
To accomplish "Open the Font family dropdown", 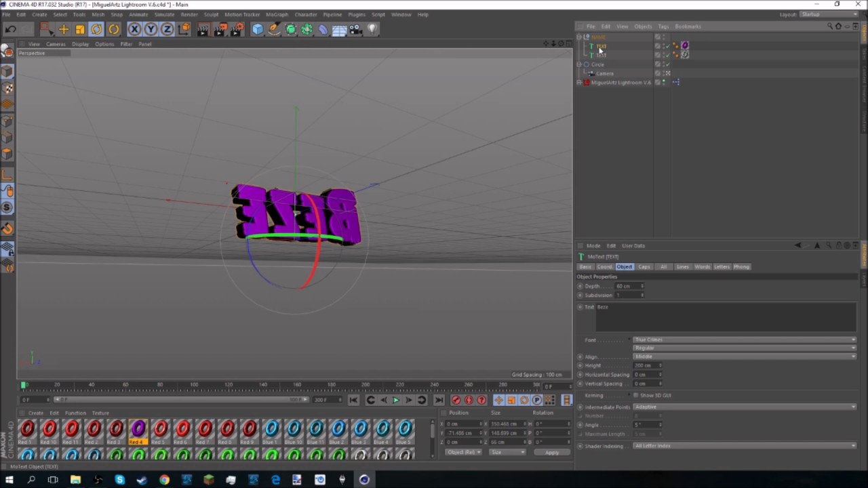I will 745,340.
